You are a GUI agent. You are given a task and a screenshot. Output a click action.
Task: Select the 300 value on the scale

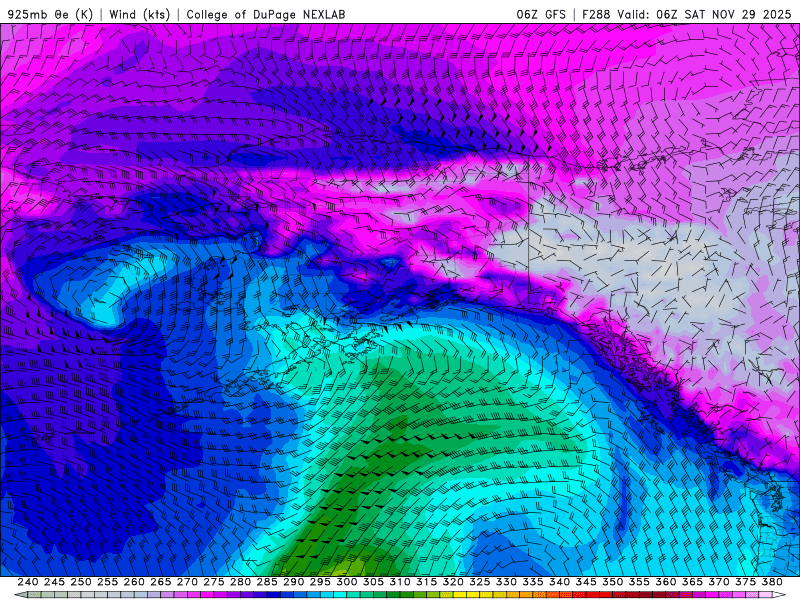pyautogui.click(x=346, y=582)
